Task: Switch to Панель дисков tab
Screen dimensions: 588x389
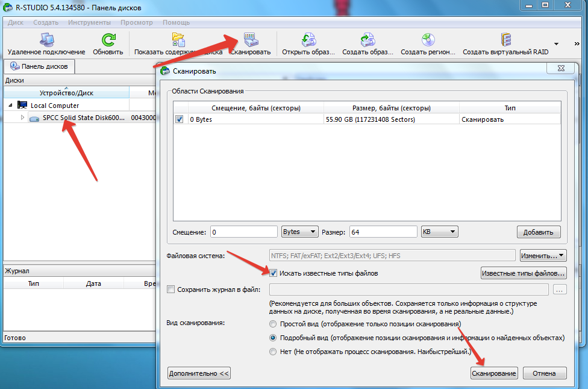Action: tap(39, 66)
